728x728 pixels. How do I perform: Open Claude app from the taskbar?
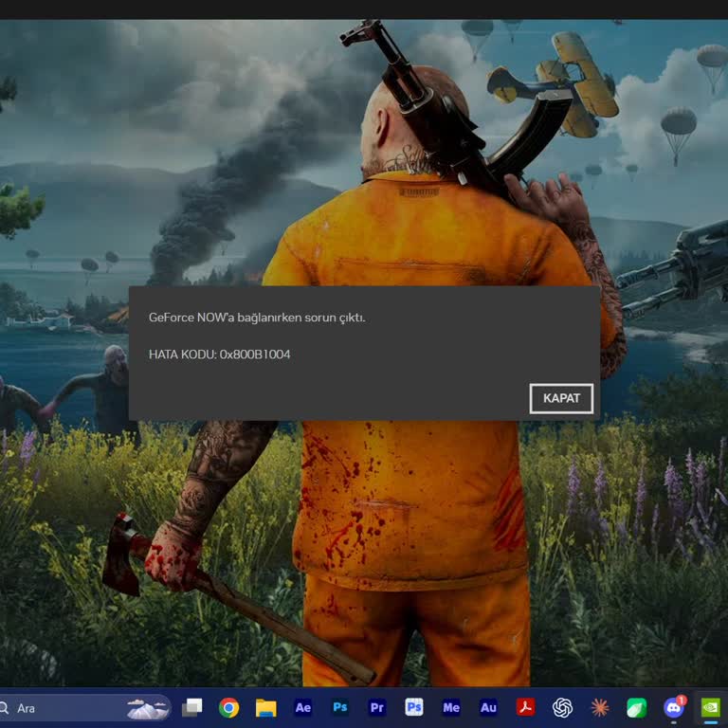(599, 707)
